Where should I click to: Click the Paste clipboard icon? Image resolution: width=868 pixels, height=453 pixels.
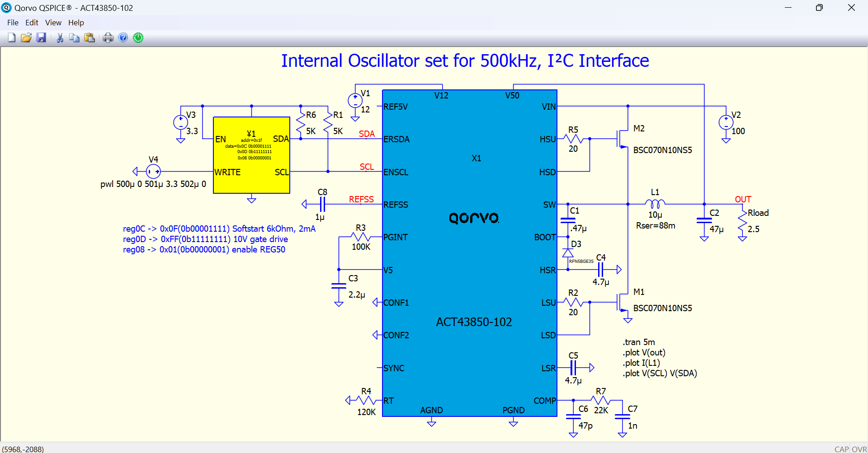pos(90,37)
